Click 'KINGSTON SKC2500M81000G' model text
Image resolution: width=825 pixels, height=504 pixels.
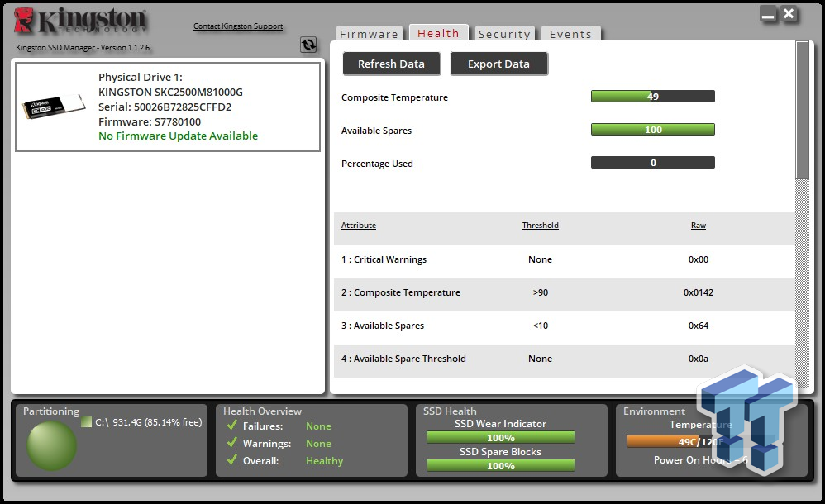(170, 92)
